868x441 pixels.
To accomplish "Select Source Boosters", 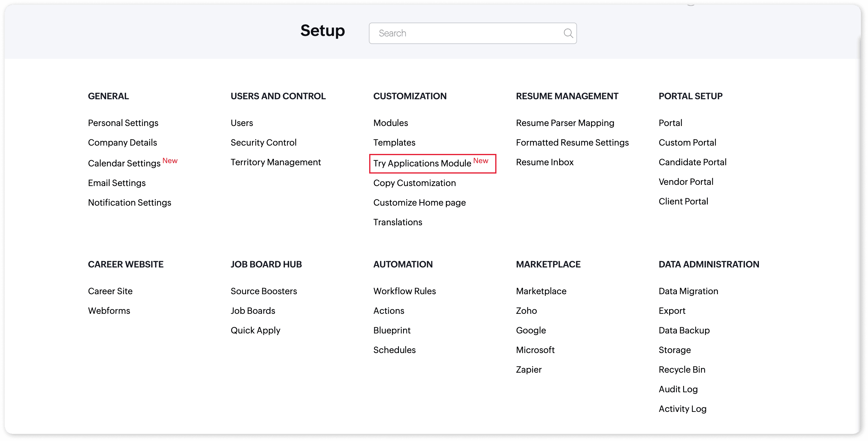I will click(263, 291).
